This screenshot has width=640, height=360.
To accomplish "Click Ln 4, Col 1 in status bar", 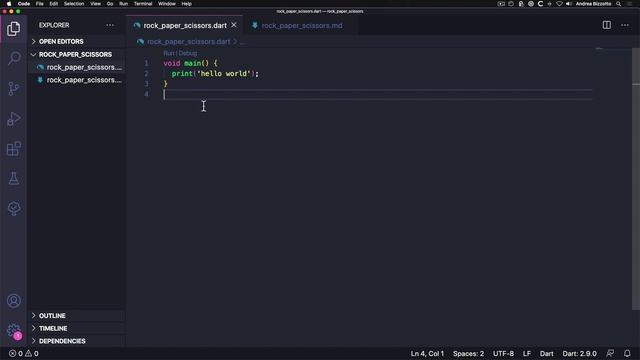I will [427, 353].
